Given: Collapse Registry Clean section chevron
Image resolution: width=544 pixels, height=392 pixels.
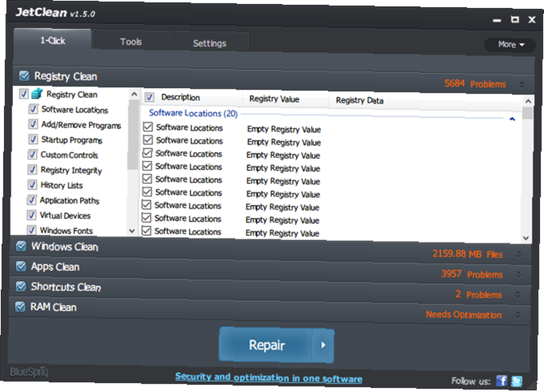Looking at the screenshot, I should coord(522,85).
